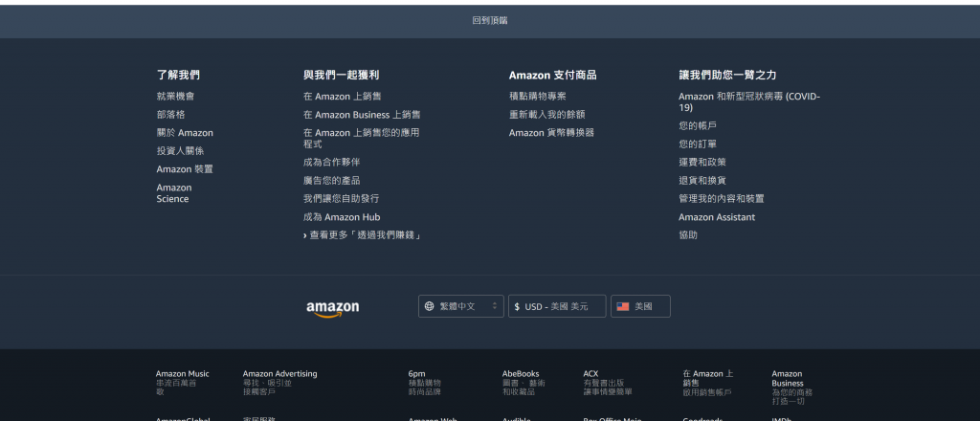
Task: Click 在 Amazon 上銷售您的應用程式
Action: pyautogui.click(x=361, y=138)
